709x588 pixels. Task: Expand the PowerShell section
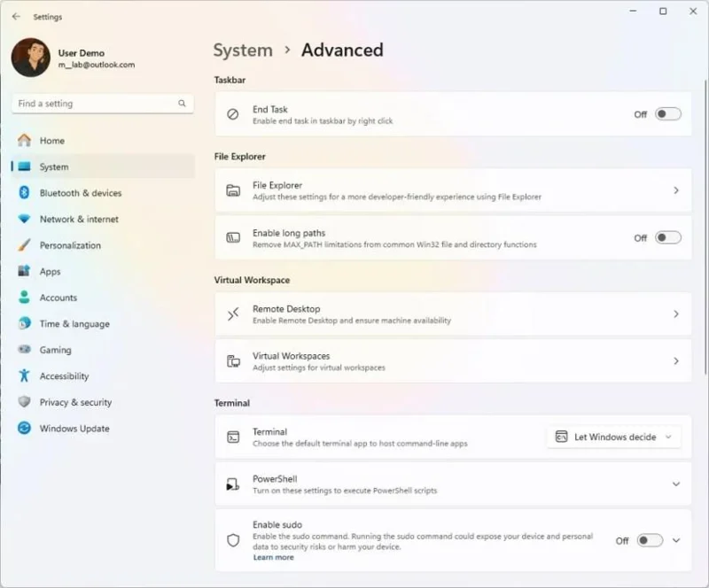point(676,484)
